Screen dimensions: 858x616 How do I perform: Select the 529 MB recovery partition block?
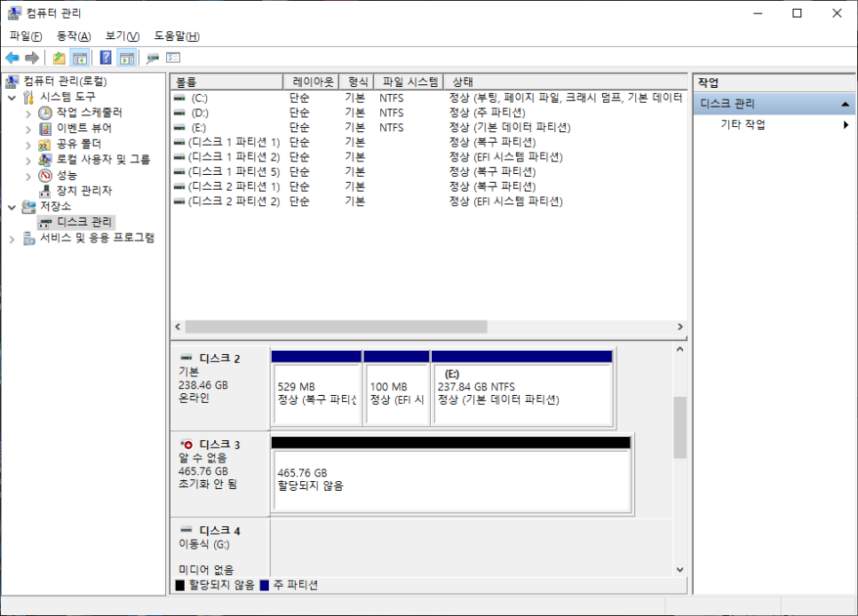[x=316, y=389]
